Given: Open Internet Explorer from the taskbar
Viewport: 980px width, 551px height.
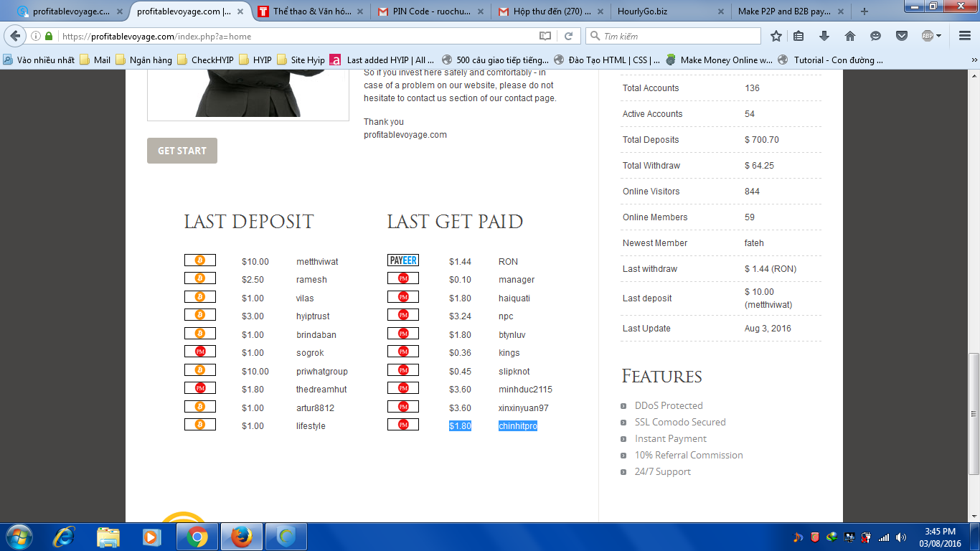Looking at the screenshot, I should tap(64, 537).
